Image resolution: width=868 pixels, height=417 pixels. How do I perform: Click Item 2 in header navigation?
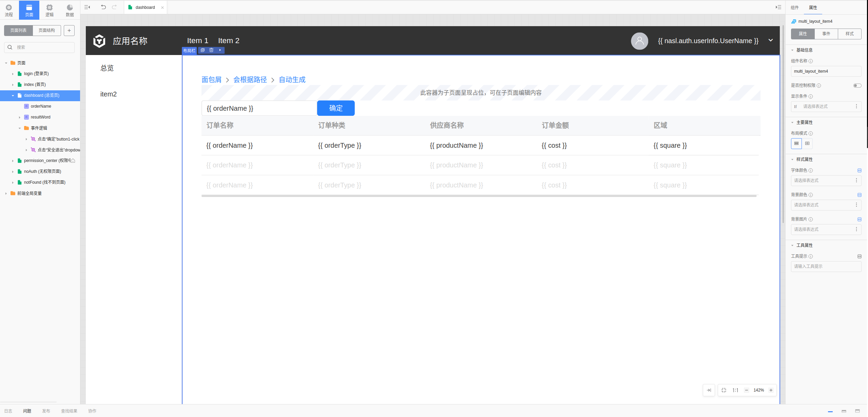click(x=229, y=41)
